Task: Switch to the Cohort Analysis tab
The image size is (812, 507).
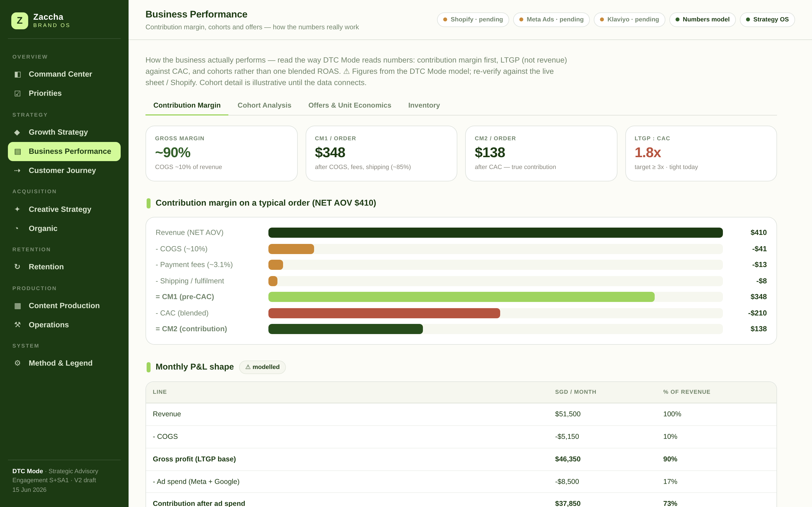Action: 264,105
